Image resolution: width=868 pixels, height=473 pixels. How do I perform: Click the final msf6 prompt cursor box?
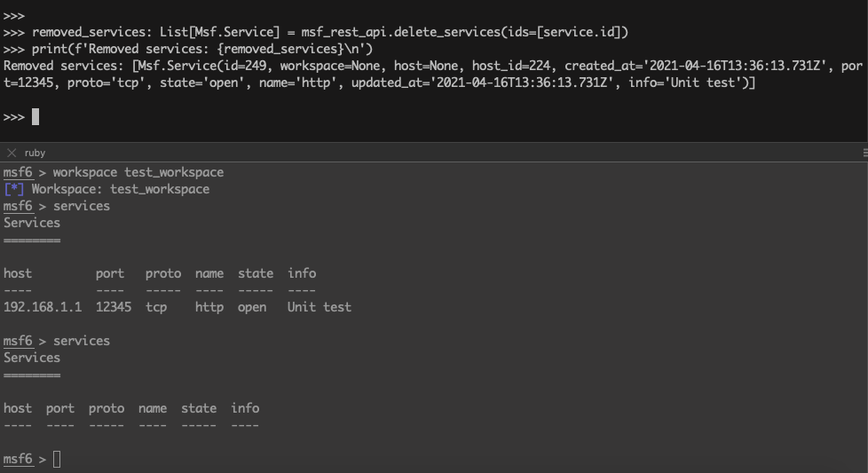[x=57, y=459]
